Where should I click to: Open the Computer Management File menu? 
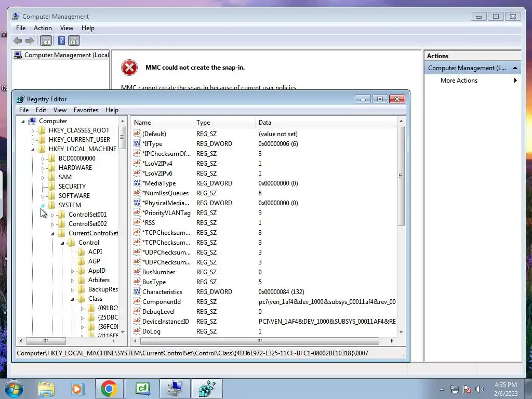(21, 28)
